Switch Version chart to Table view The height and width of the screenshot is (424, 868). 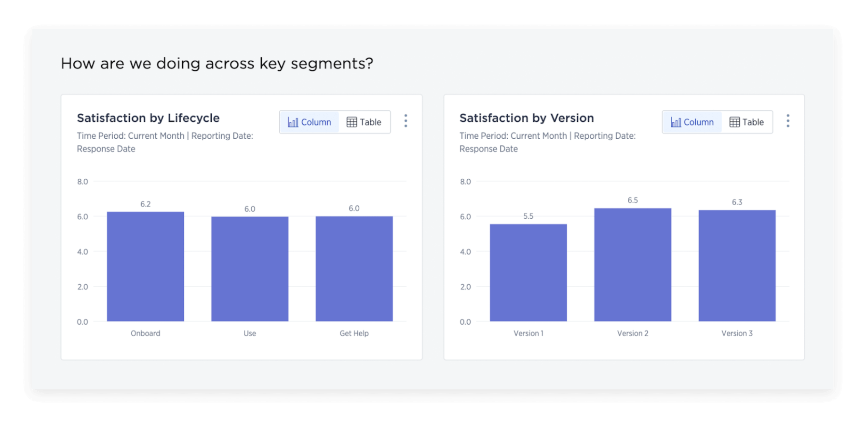pos(746,122)
